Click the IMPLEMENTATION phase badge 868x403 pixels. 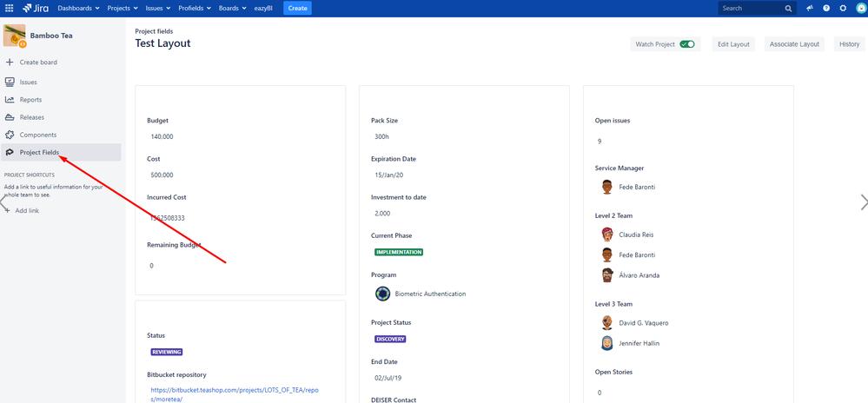[399, 252]
